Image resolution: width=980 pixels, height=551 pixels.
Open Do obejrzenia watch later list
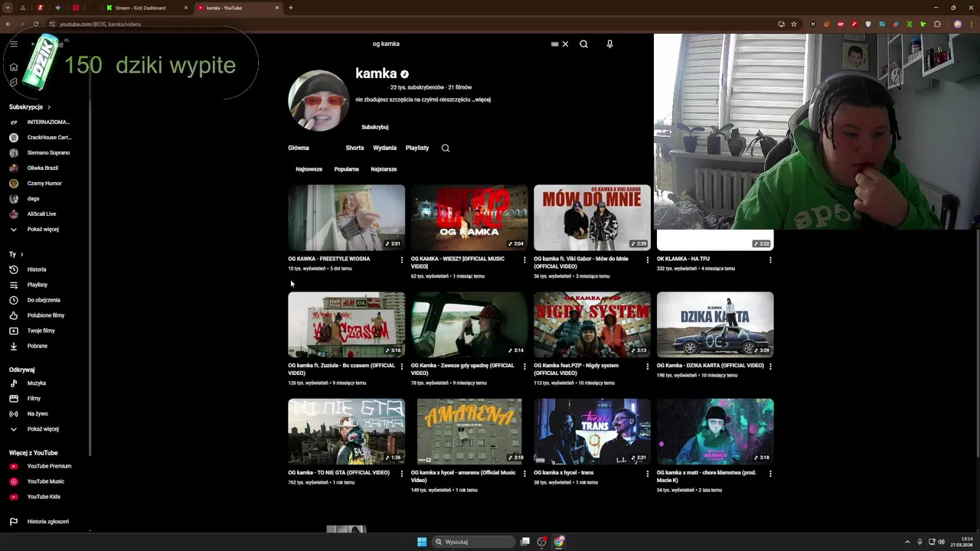click(x=43, y=300)
